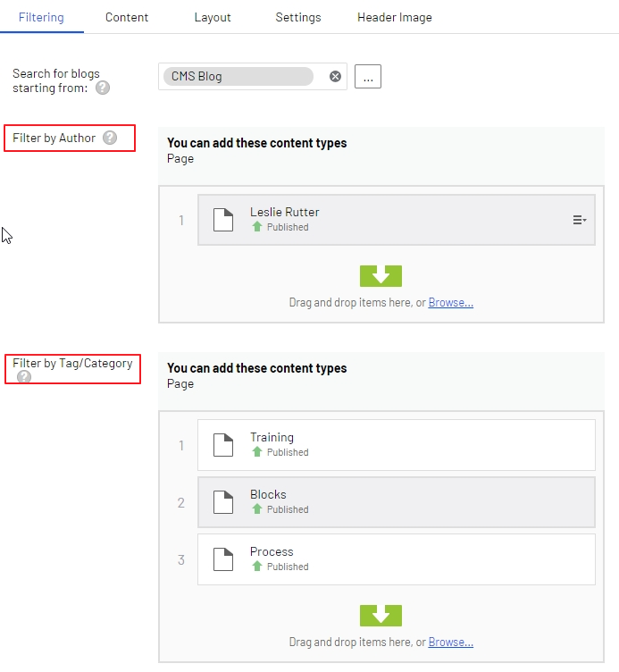Select the Filtering tab
Viewport: 619px width, 672px height.
(x=41, y=17)
